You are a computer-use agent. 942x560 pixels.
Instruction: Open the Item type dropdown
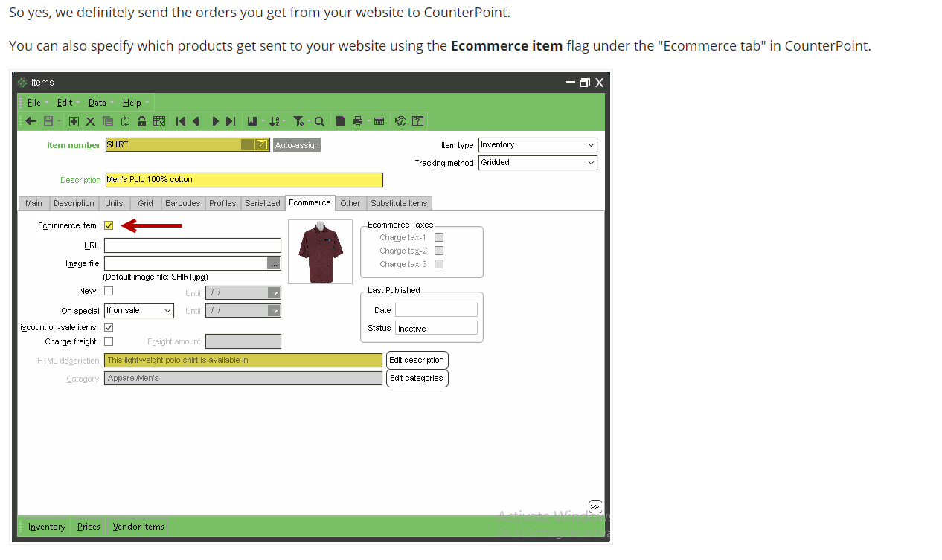591,145
